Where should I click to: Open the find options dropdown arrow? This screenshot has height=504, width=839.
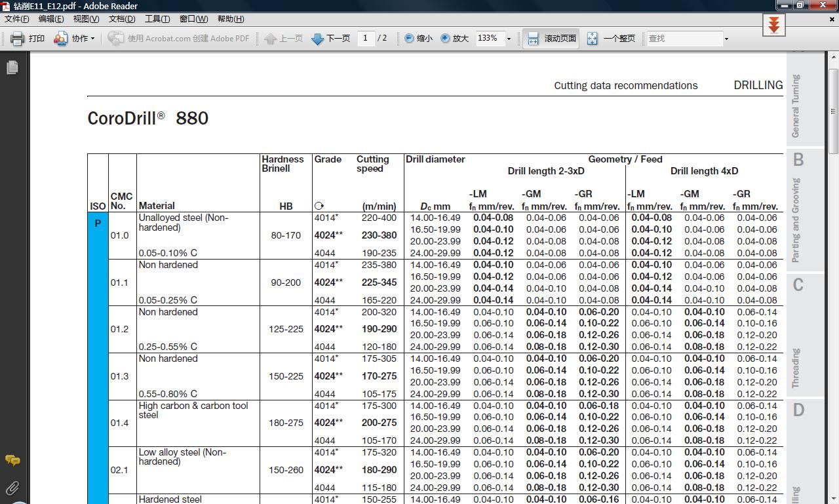726,39
